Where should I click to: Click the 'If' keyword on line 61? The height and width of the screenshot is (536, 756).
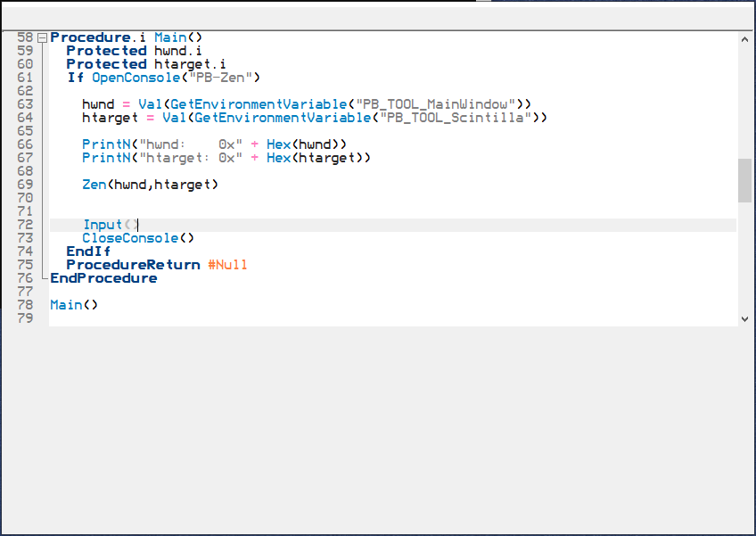[x=75, y=78]
